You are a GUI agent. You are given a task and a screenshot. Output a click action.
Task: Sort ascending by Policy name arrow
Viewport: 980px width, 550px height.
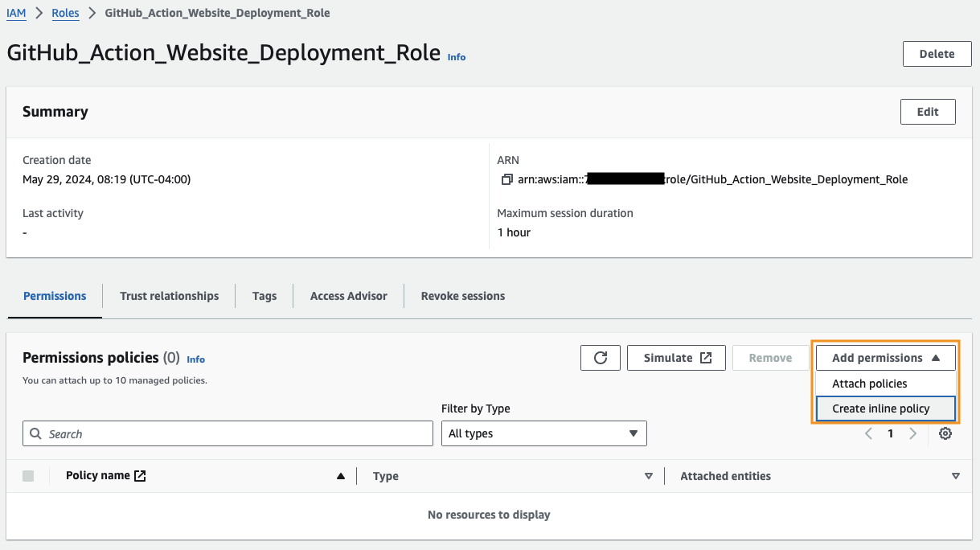341,476
